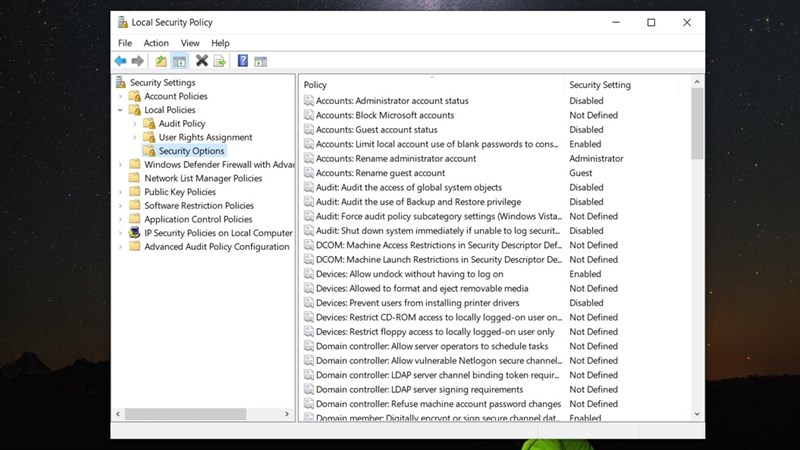The height and width of the screenshot is (450, 800).
Task: Open the View menu
Action: click(190, 43)
